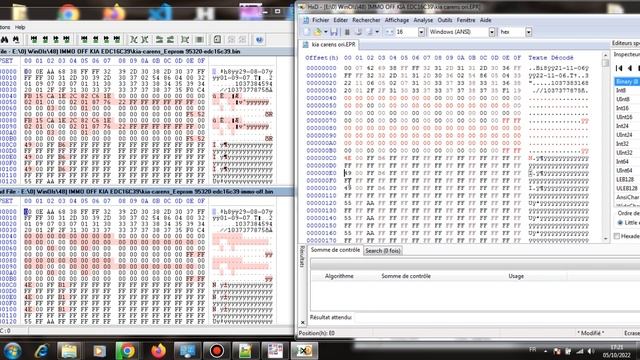Open the Fichier menu in HxD
This screenshot has width=640, height=360.
click(320, 20)
